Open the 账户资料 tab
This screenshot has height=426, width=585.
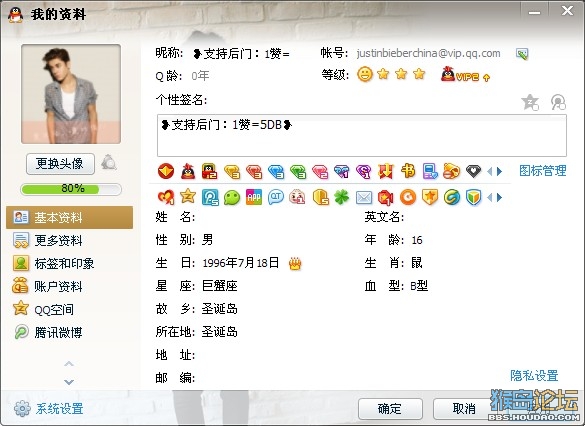point(69,286)
